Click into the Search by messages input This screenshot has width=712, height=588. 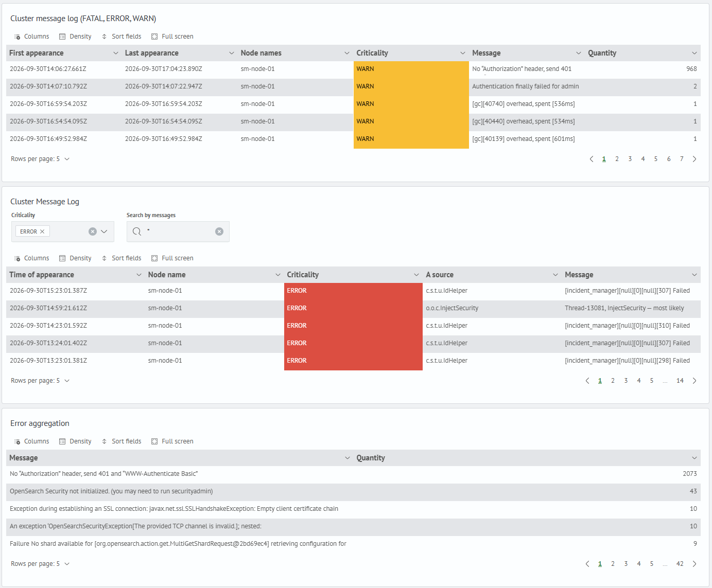[x=178, y=231]
